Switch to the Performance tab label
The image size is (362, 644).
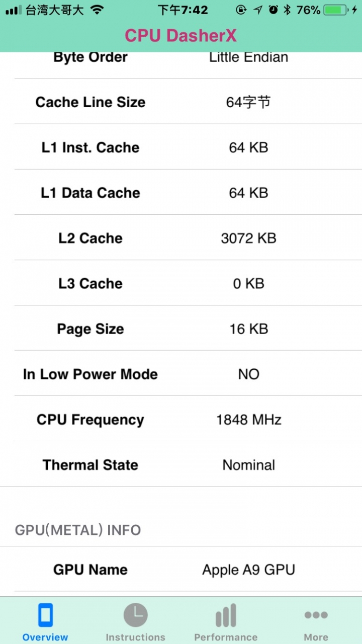(x=226, y=637)
